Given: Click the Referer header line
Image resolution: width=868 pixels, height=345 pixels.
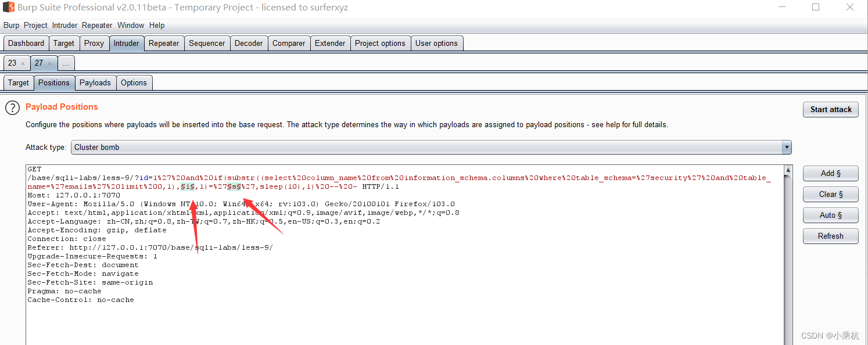Looking at the screenshot, I should pyautogui.click(x=150, y=248).
